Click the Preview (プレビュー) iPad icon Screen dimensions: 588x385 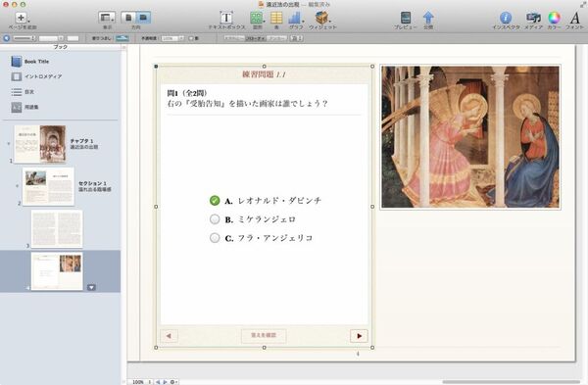[x=406, y=18]
